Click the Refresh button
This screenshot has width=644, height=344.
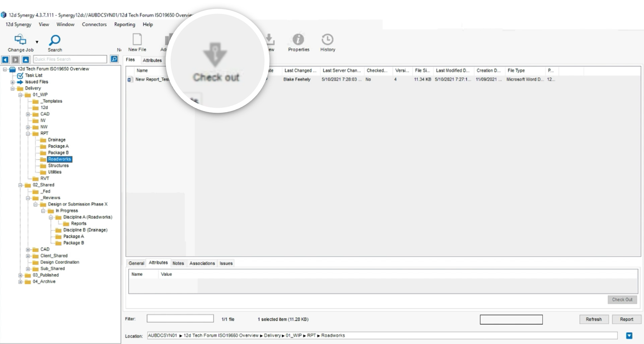click(x=594, y=319)
